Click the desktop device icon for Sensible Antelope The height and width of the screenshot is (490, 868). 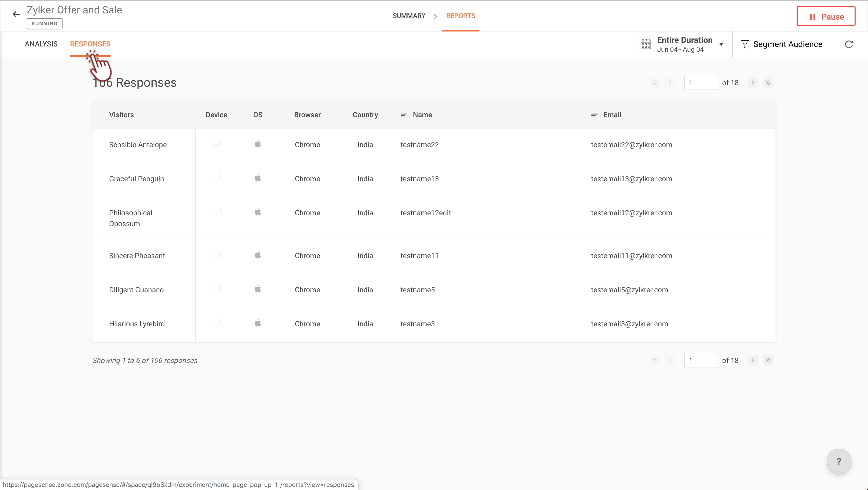point(216,144)
